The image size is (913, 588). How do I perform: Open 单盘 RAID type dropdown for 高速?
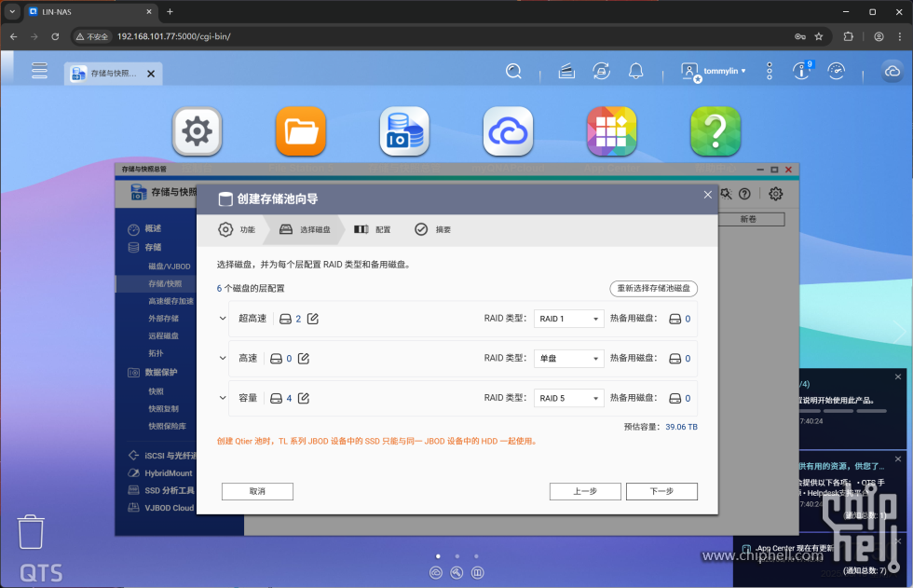pos(569,359)
